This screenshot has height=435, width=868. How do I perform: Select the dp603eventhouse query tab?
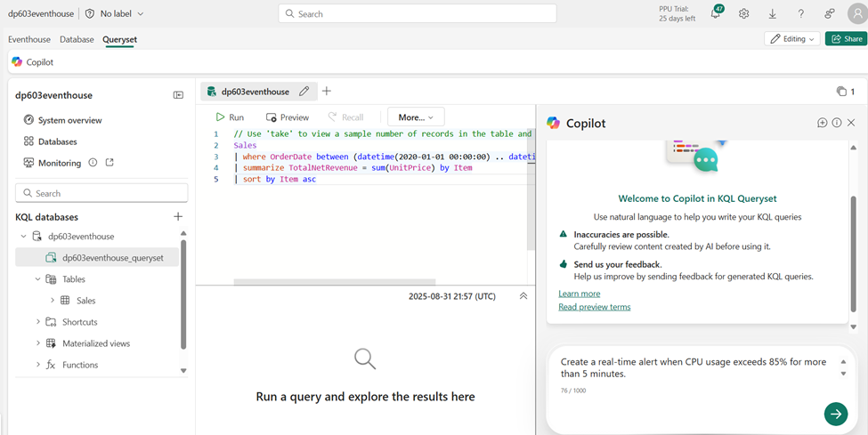click(256, 92)
